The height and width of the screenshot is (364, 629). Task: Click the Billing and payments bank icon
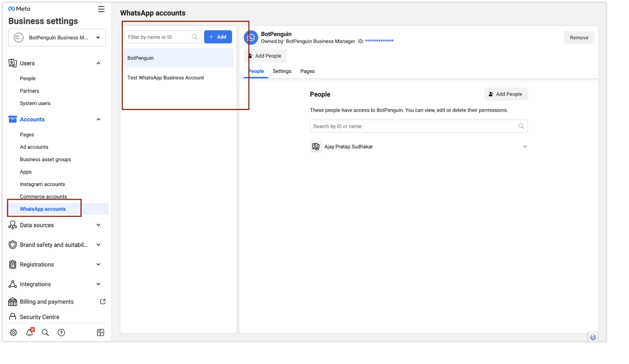click(12, 302)
